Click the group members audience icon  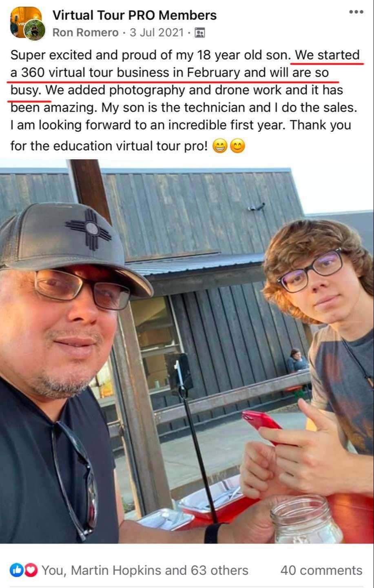(200, 33)
